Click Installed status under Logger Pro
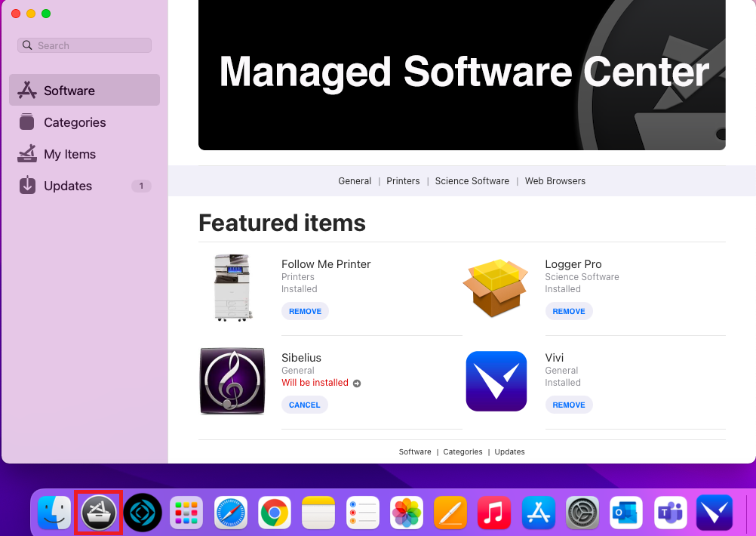 point(563,289)
